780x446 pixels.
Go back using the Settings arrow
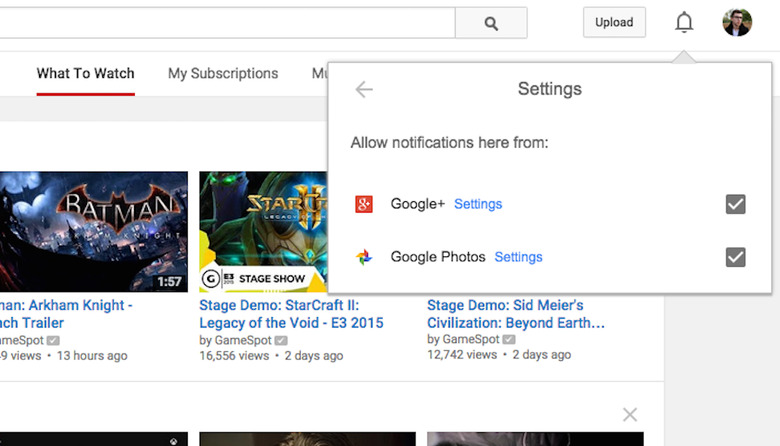(364, 90)
